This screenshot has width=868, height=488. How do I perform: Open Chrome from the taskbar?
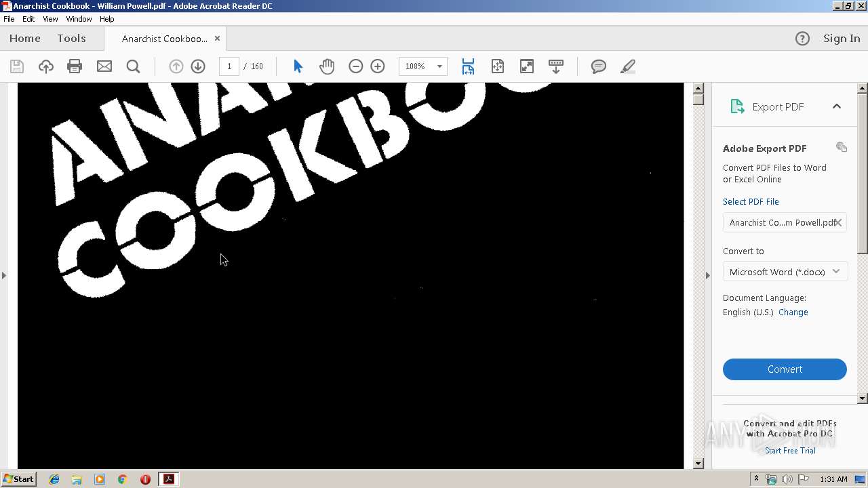[x=122, y=479]
